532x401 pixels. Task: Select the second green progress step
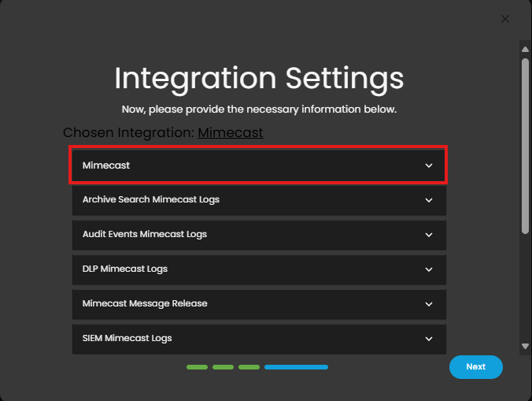click(223, 367)
